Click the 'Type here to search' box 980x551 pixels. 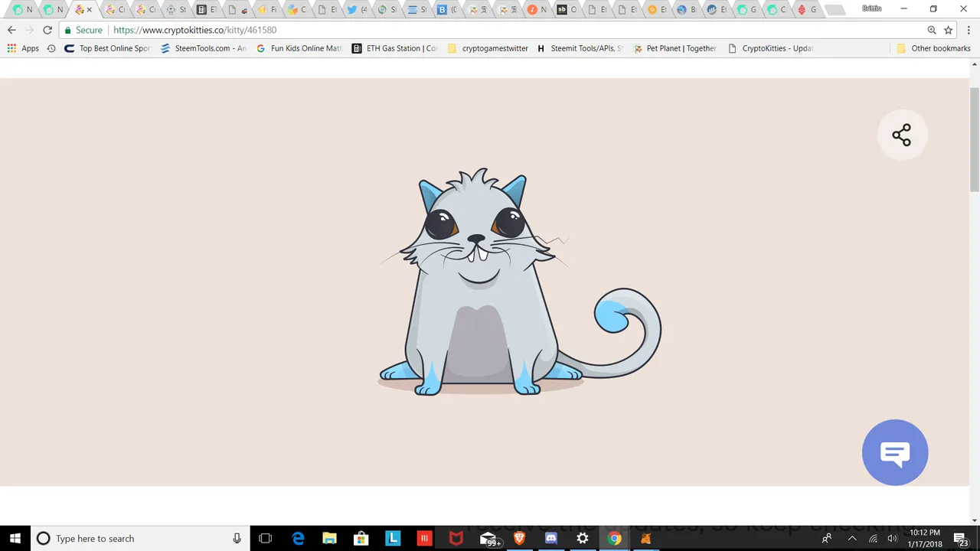click(141, 538)
